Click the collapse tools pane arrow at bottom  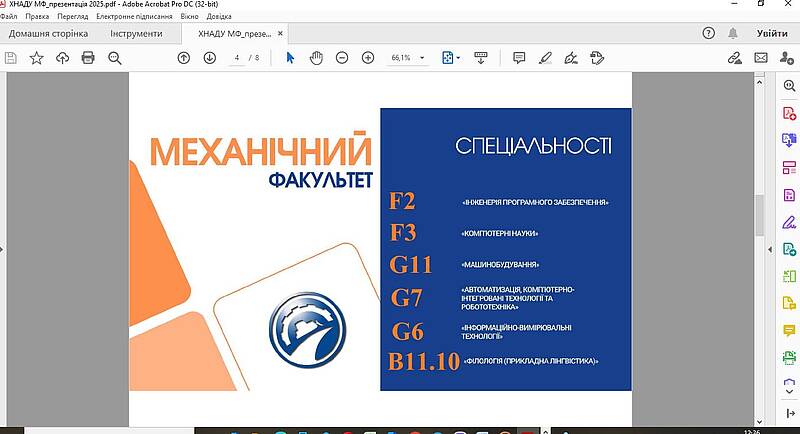pos(790,413)
